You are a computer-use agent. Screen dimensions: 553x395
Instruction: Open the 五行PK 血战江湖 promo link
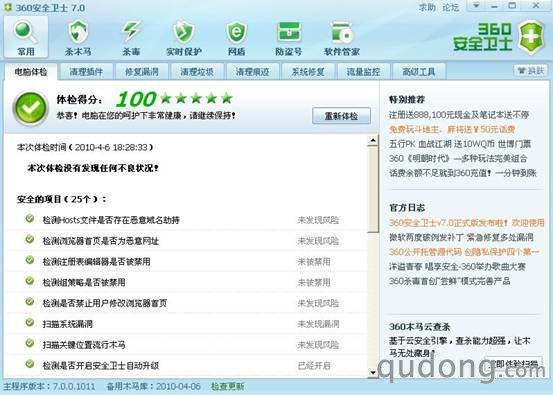pos(460,144)
